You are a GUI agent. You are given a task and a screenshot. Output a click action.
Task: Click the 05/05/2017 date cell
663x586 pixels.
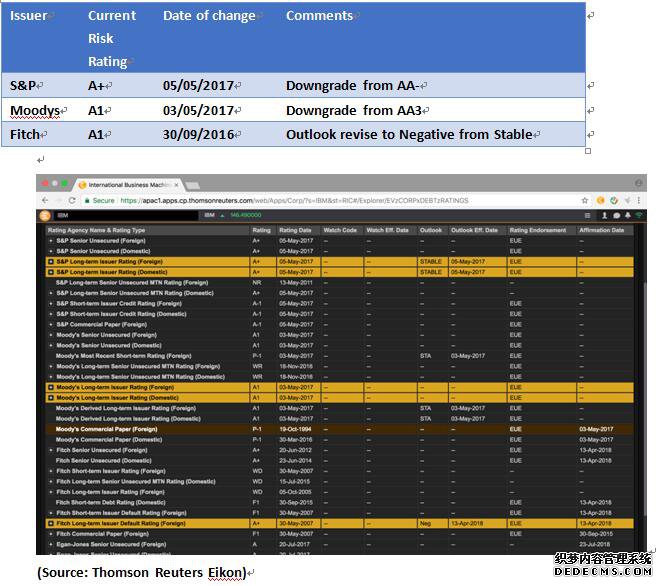198,85
